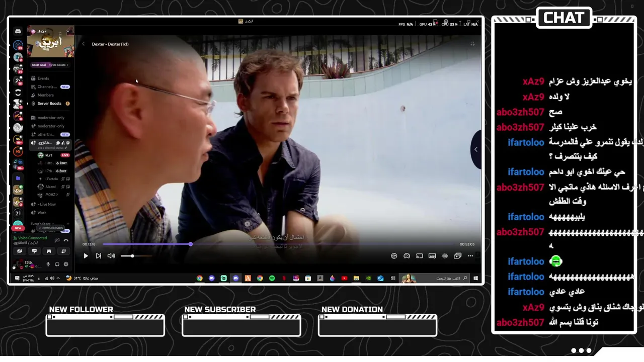
Task: Add channel to Event's Stage category
Action: click(68, 224)
